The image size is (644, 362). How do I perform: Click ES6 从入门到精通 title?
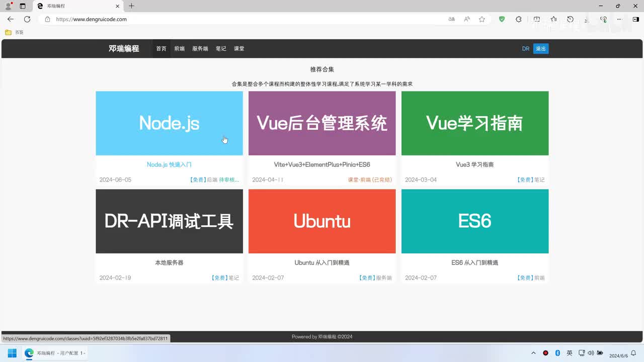click(x=475, y=262)
